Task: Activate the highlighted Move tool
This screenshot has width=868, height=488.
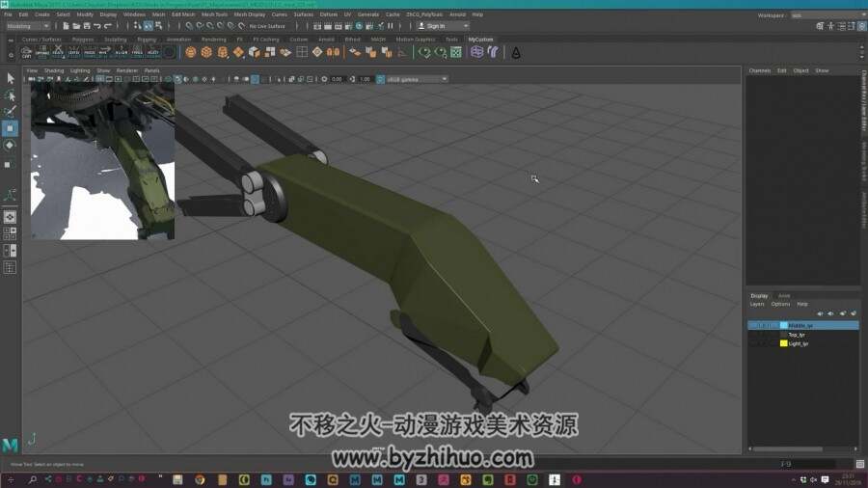Action: coord(10,128)
